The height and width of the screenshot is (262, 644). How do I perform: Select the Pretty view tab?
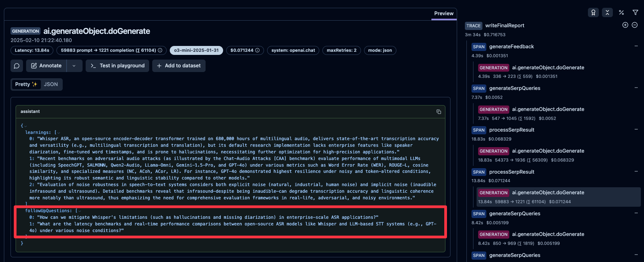click(26, 84)
